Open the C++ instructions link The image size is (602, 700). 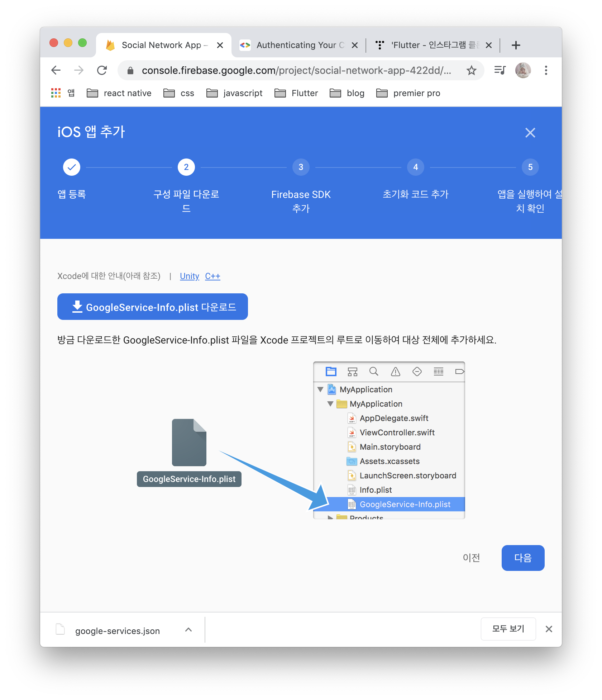(x=212, y=276)
